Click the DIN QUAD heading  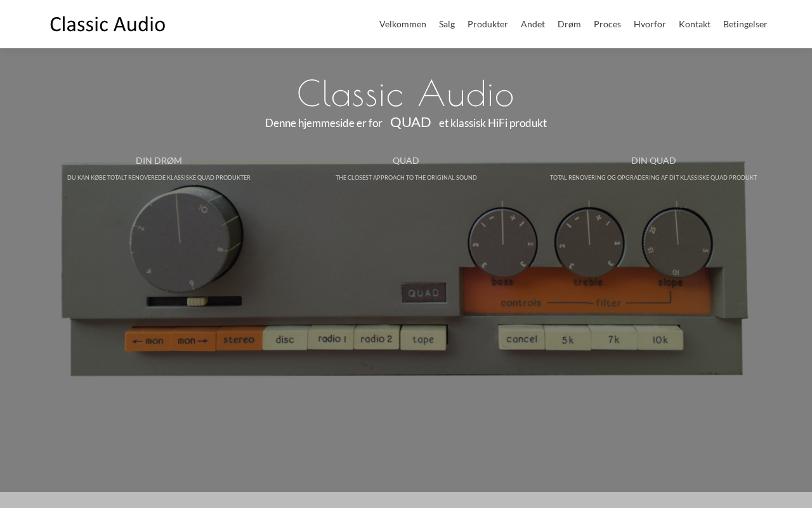(x=653, y=161)
